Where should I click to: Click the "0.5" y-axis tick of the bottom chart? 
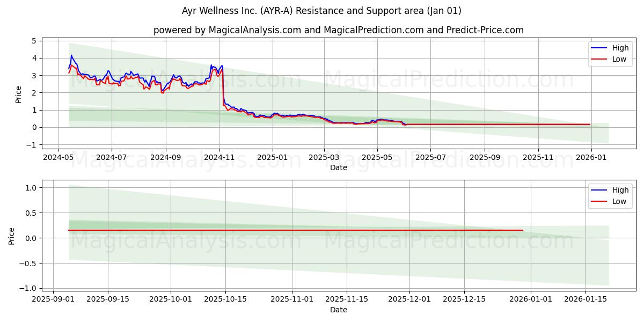click(31, 213)
